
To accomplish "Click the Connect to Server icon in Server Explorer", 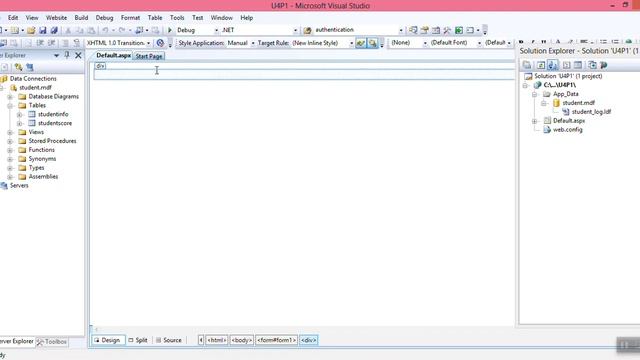I will pyautogui.click(x=30, y=67).
